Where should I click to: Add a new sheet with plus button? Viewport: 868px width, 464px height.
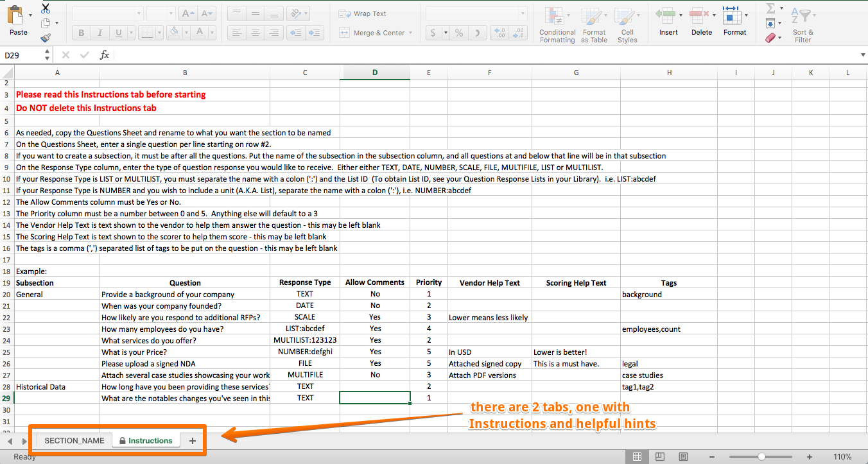point(192,441)
